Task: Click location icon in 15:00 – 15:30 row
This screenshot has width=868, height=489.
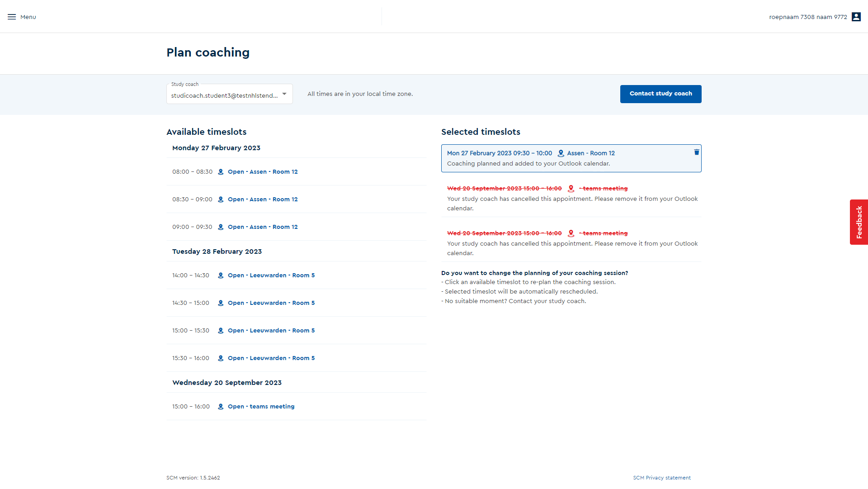Action: tap(221, 331)
